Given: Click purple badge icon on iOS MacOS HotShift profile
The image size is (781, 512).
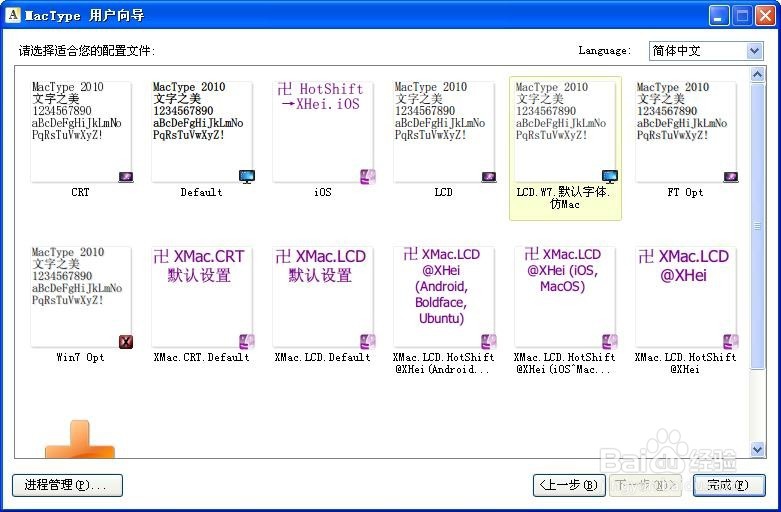Looking at the screenshot, I should point(610,342).
